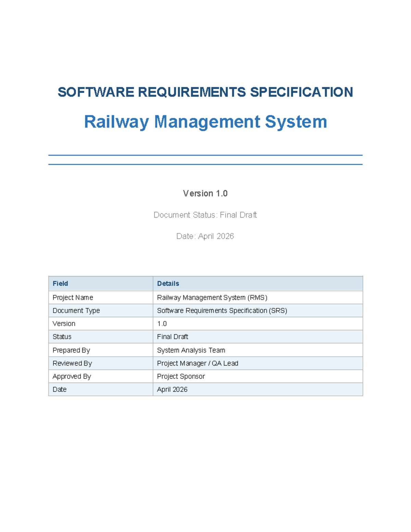Click the 'Approved By' table cell

[x=101, y=376]
